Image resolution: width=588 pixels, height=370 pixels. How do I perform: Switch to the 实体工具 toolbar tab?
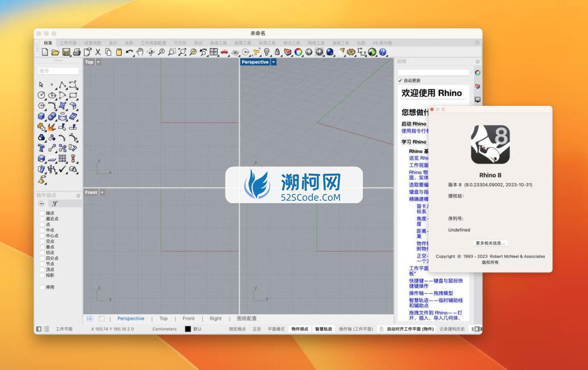(x=267, y=43)
